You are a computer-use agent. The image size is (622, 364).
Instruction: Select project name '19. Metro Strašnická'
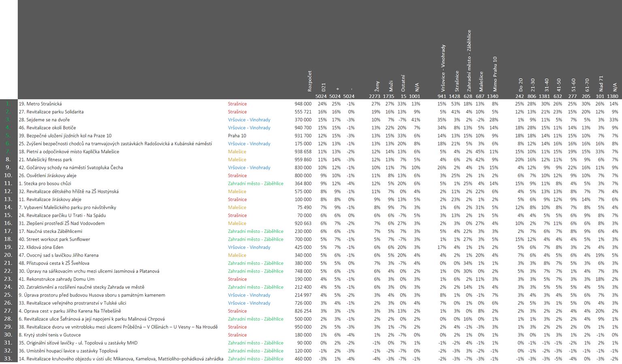click(40, 104)
